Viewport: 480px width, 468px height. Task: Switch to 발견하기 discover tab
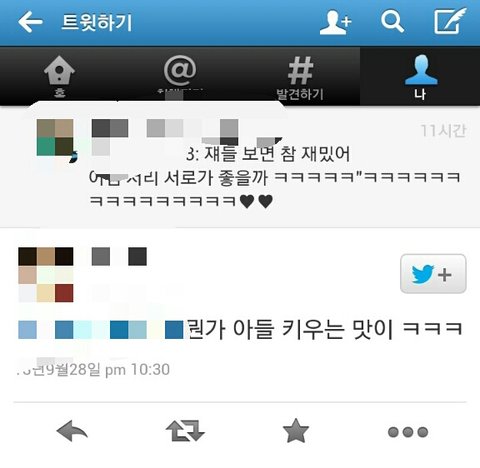click(x=300, y=76)
